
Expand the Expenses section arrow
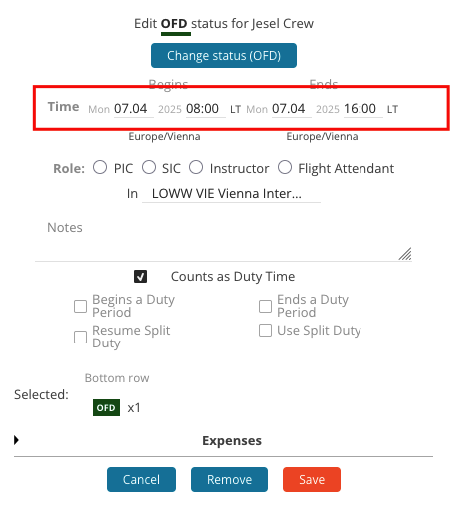tap(16, 440)
